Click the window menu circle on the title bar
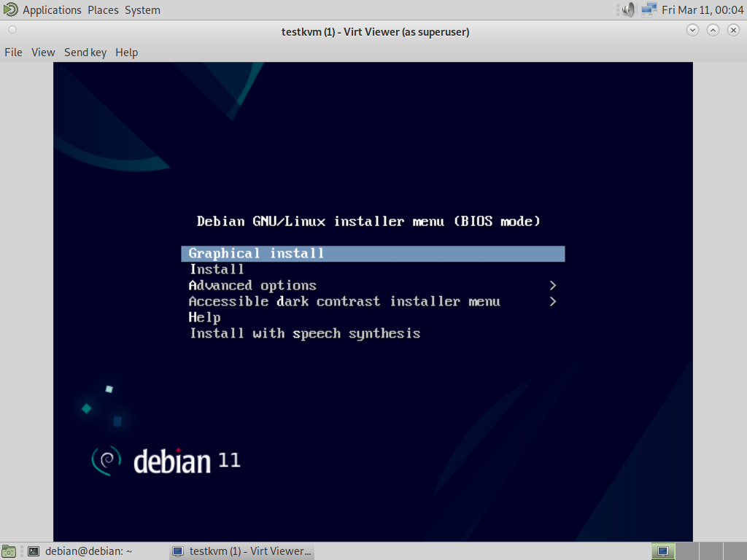 pos(11,31)
